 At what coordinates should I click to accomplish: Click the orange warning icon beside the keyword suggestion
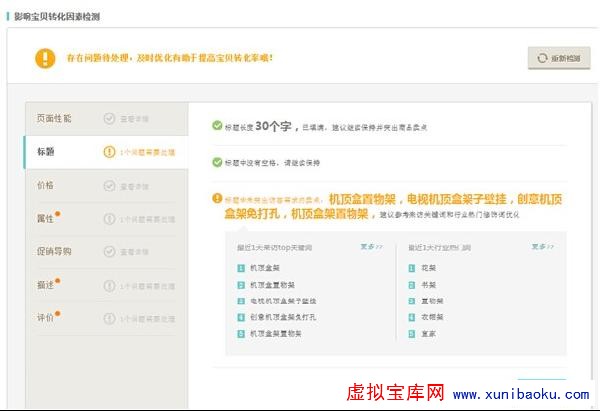[x=217, y=198]
